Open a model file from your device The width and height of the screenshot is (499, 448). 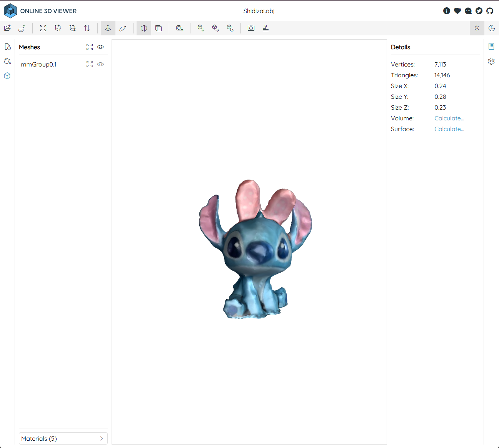coord(7,28)
